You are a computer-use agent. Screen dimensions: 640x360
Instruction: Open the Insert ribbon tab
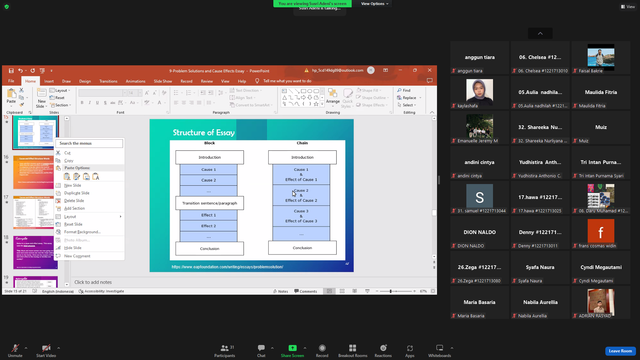click(49, 81)
